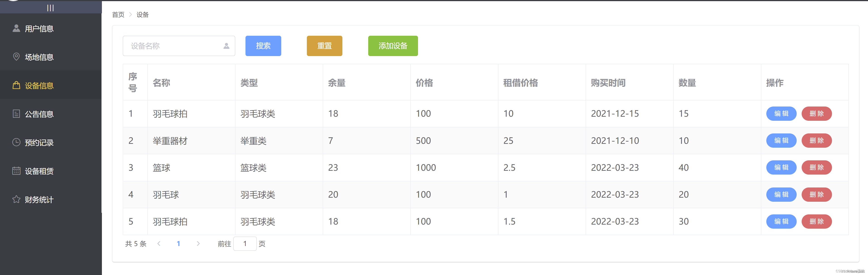Open the 预约记录 menu item
The image size is (868, 275).
point(39,142)
